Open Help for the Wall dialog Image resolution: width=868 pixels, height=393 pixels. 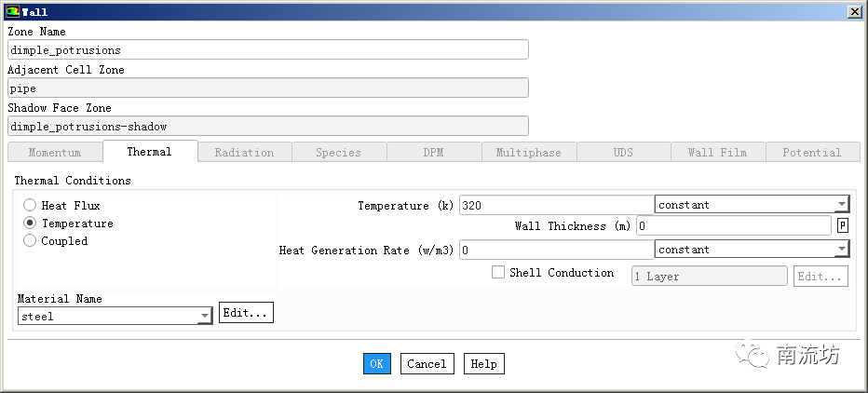click(x=483, y=364)
